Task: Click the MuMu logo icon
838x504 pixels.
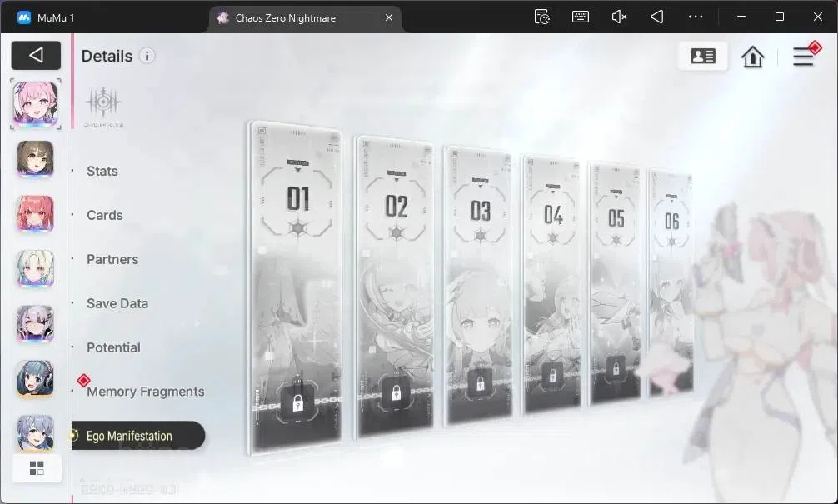Action: 24,17
